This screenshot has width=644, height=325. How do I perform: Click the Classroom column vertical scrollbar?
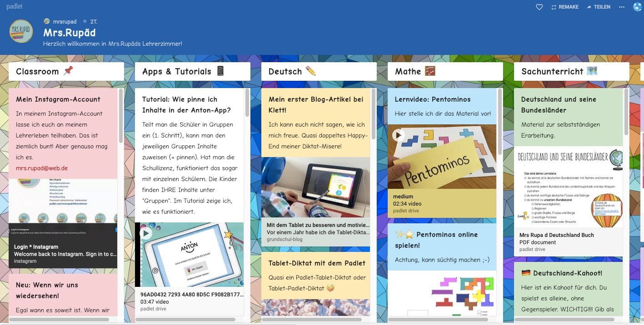click(121, 116)
